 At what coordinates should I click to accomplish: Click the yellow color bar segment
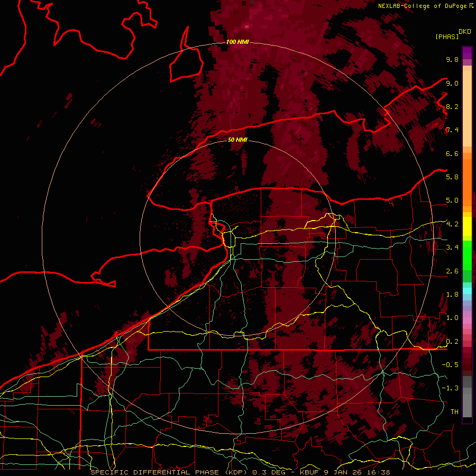click(467, 226)
